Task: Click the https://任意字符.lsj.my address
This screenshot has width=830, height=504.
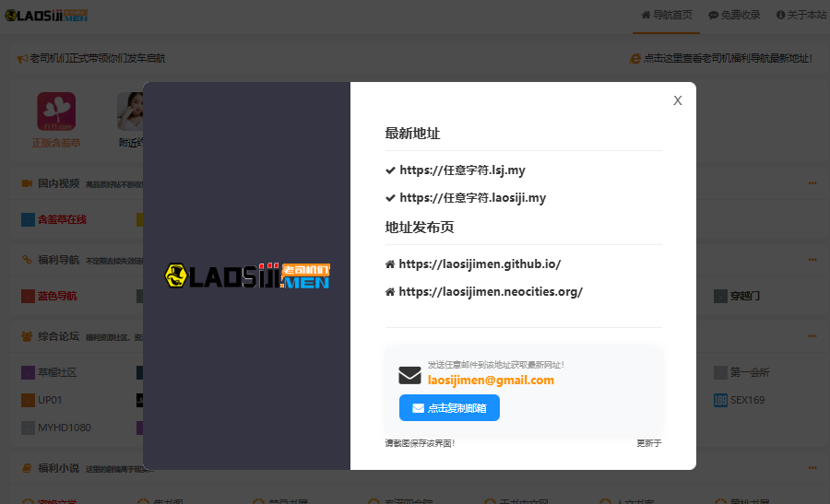Action: tap(462, 170)
